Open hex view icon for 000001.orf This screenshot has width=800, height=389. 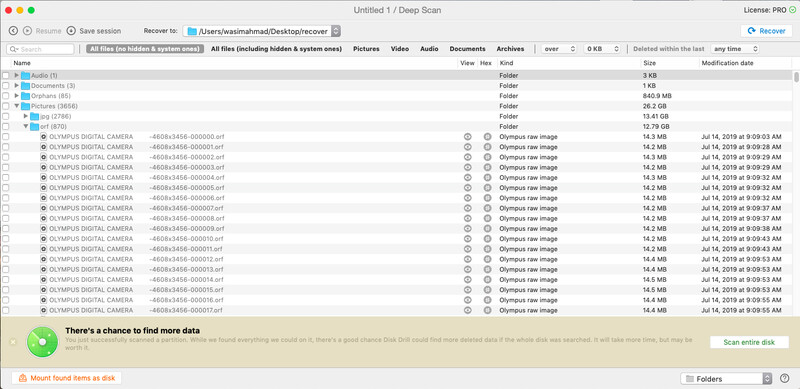pyautogui.click(x=487, y=147)
